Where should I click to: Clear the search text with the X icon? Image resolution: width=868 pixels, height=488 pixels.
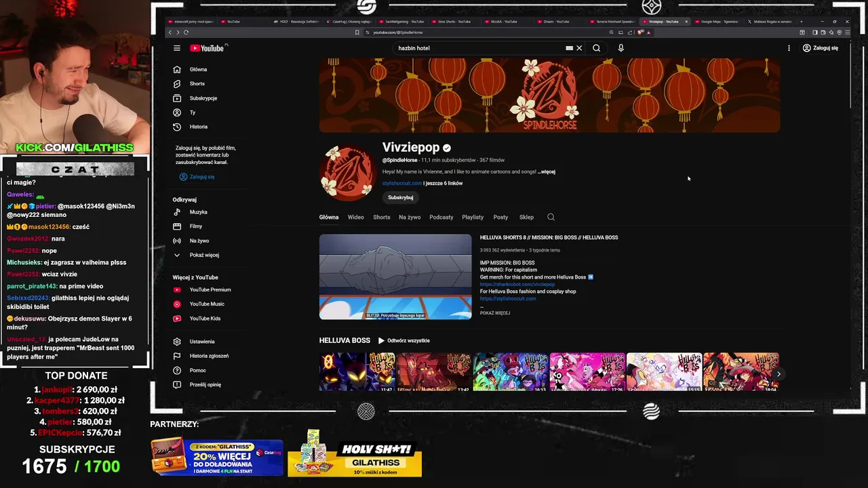[x=579, y=48]
